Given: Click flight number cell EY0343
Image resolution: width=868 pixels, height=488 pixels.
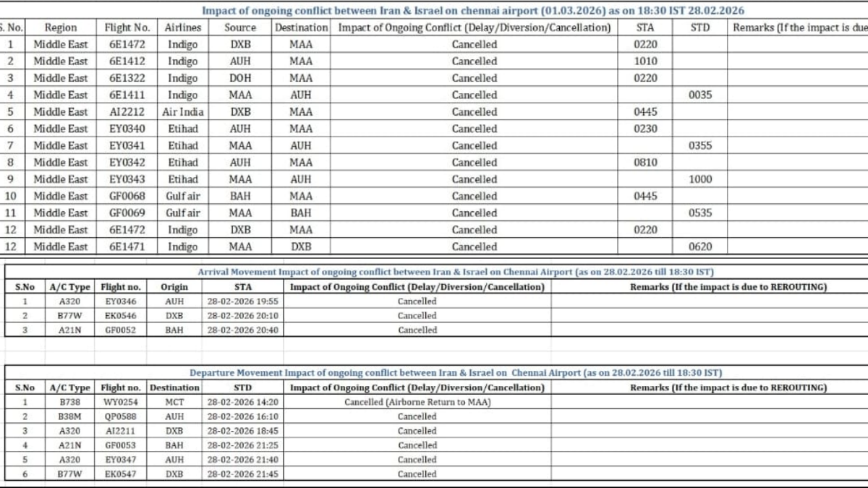Looking at the screenshot, I should click(127, 179).
